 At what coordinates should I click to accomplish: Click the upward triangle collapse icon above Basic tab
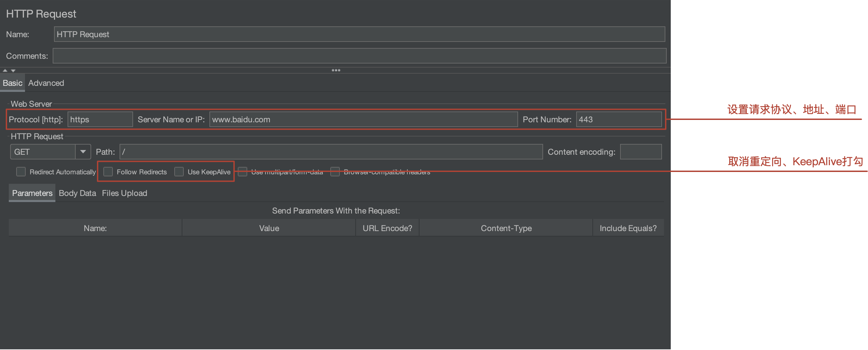click(x=5, y=70)
